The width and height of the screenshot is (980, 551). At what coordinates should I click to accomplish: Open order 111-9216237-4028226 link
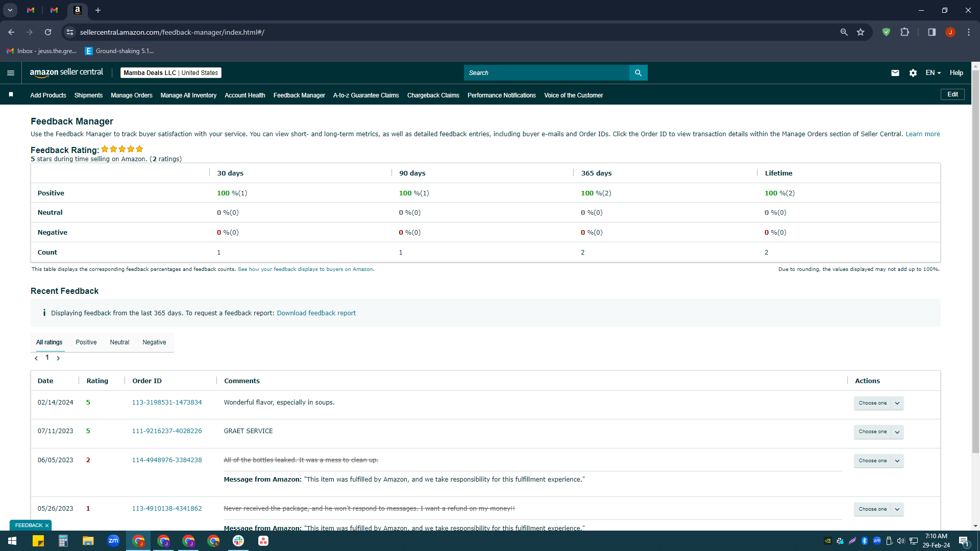[x=167, y=431]
